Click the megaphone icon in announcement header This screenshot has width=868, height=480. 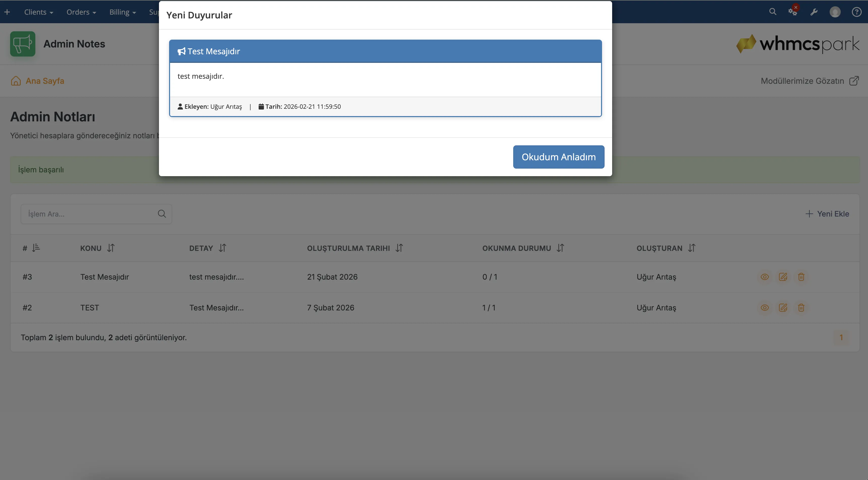coord(181,51)
